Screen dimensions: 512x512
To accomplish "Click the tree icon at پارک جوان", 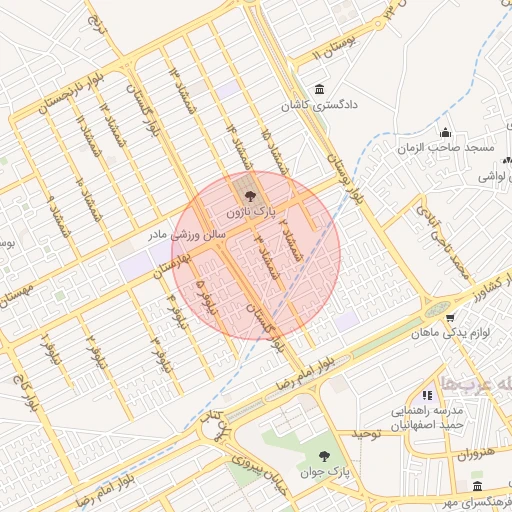I will [x=324, y=456].
